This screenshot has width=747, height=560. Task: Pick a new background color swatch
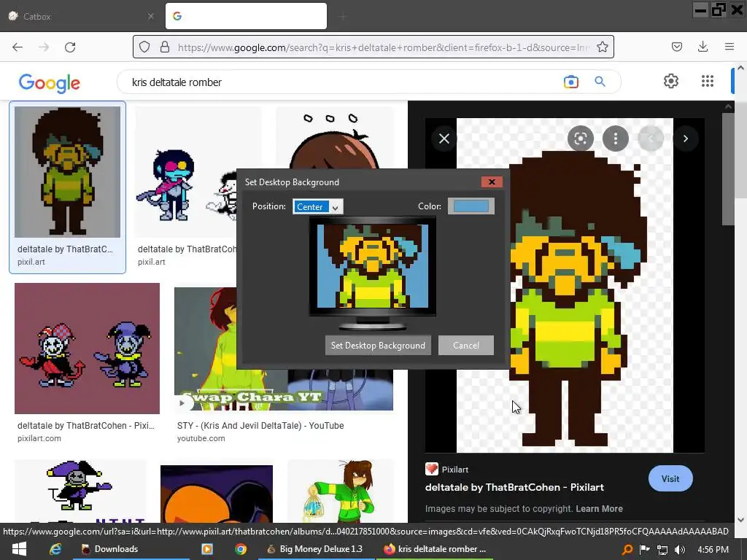click(471, 206)
